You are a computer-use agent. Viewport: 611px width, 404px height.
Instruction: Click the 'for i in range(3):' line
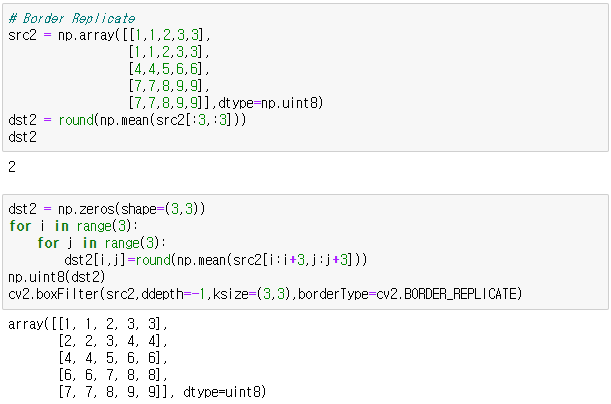pos(73,226)
